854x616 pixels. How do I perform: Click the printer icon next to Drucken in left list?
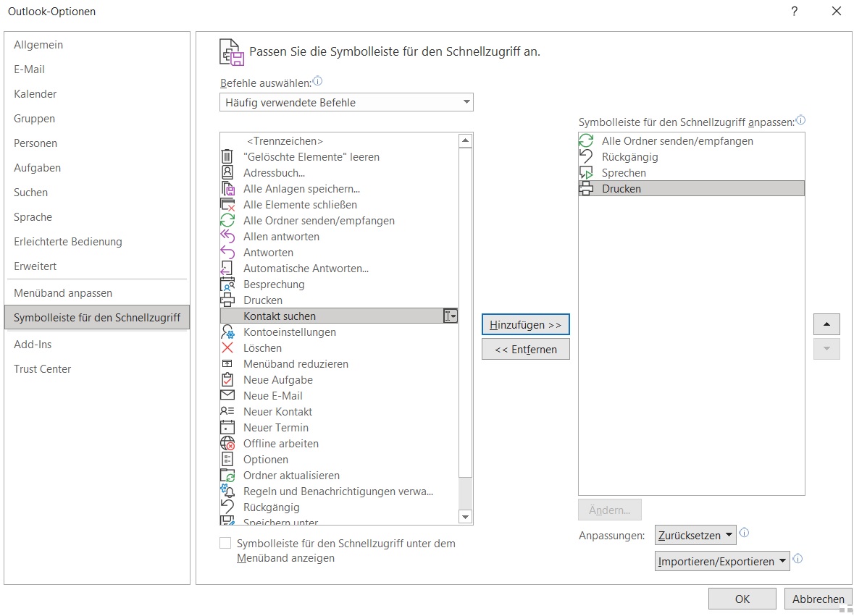(x=227, y=300)
